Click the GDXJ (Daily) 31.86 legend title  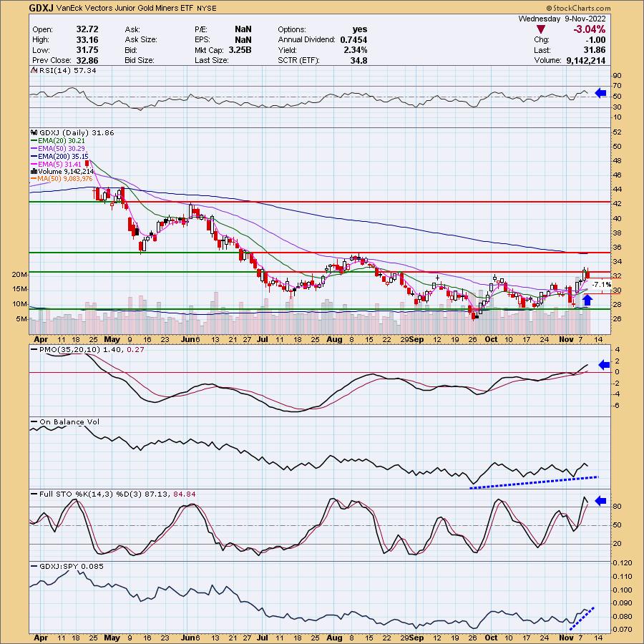coord(77,132)
